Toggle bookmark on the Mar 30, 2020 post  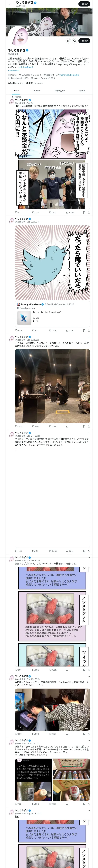tap(84, 660)
